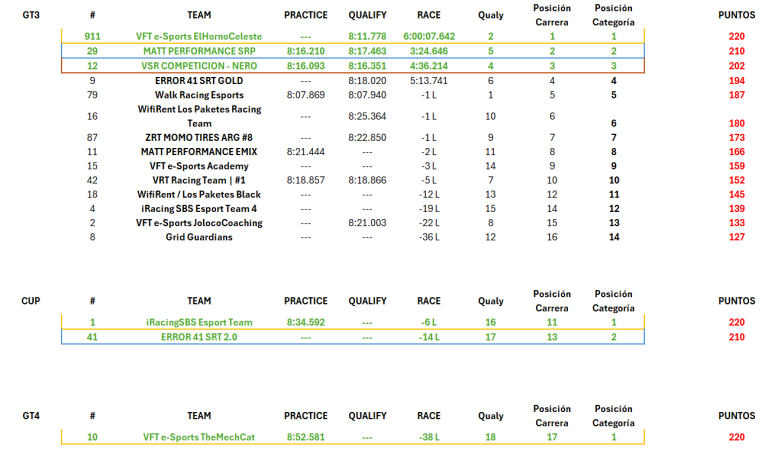Click the ERROR 41 SRT GOLD team name

(199, 80)
